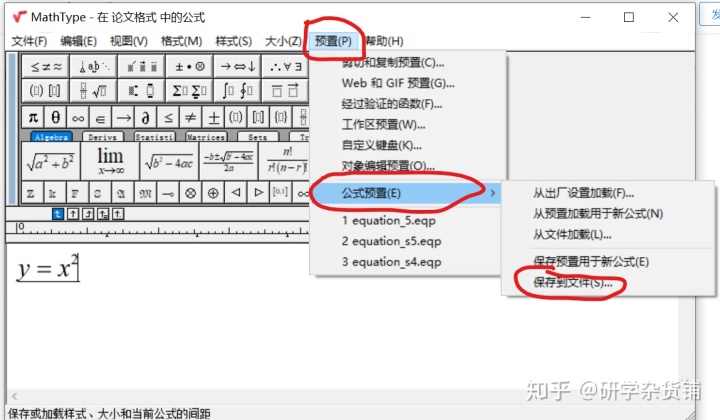Screen dimensions: 720x420
Task: Click the horizontal scrollbar left arrow
Action: coord(14,396)
